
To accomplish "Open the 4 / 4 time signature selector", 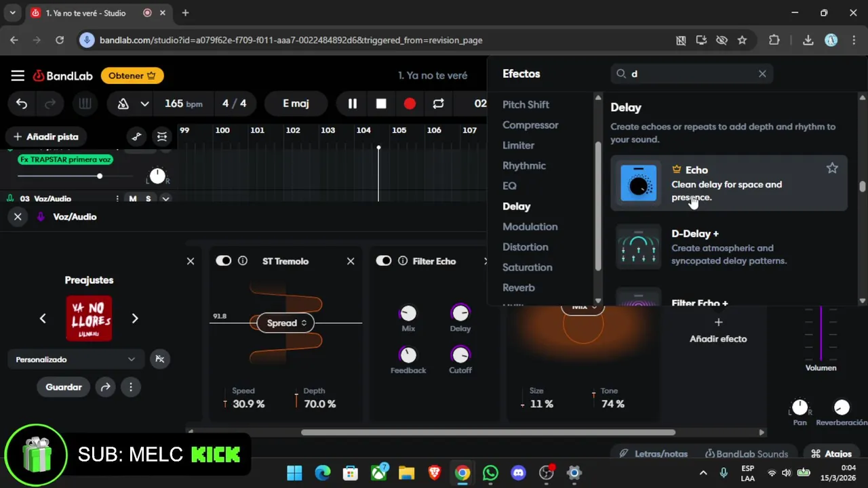I will (235, 104).
